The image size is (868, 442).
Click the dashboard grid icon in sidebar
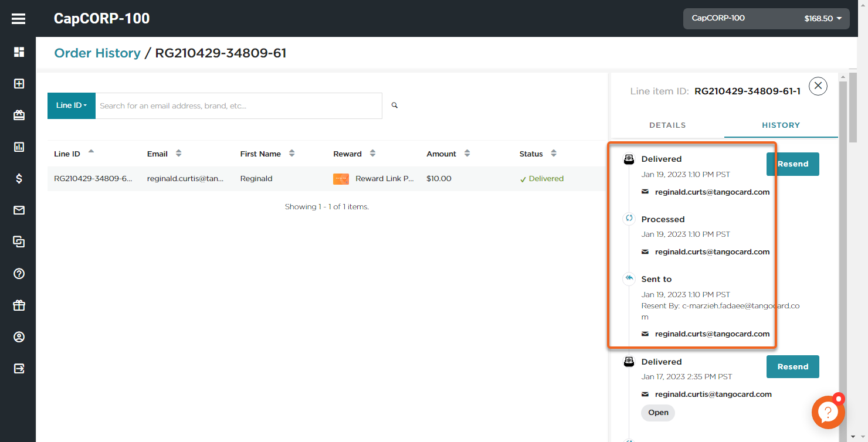coord(19,52)
